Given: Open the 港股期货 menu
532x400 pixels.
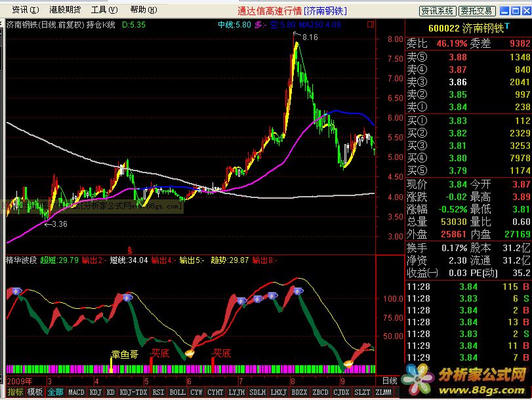Looking at the screenshot, I should [65, 10].
